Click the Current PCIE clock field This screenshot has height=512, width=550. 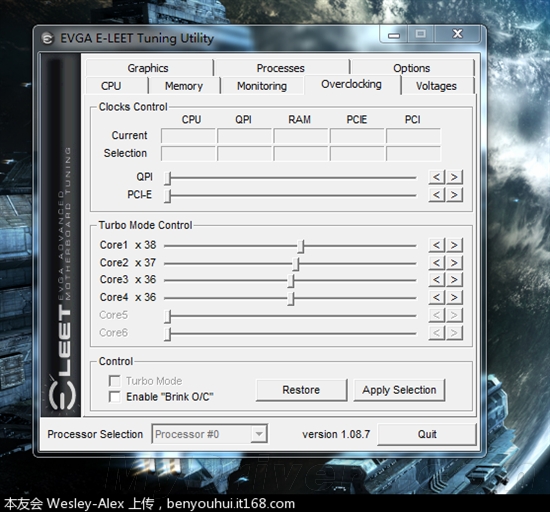[357, 136]
